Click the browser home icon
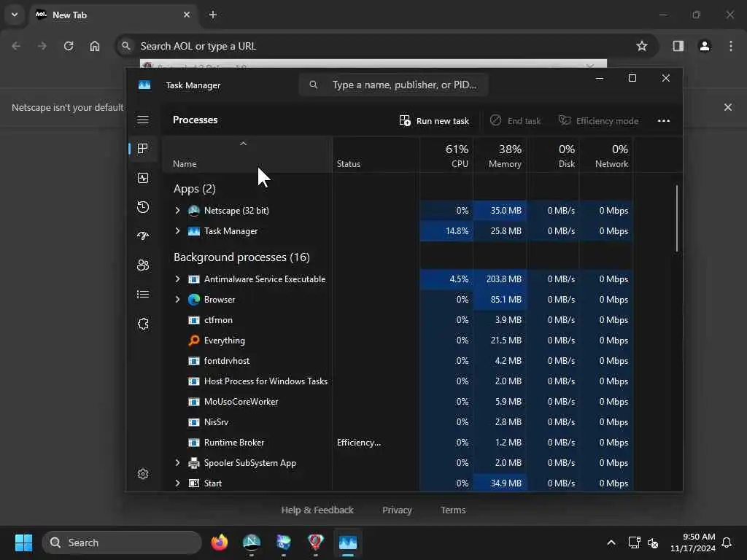Image resolution: width=747 pixels, height=560 pixels. pos(95,46)
